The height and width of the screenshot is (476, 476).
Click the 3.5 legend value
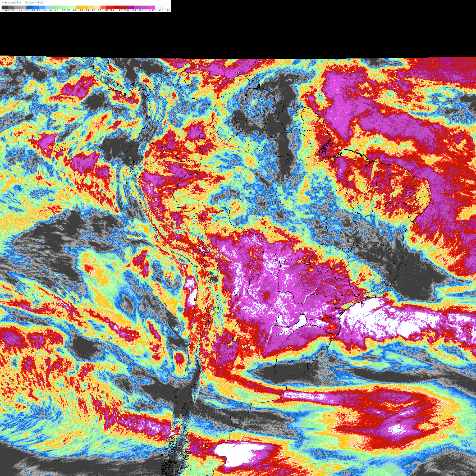[45, 10]
